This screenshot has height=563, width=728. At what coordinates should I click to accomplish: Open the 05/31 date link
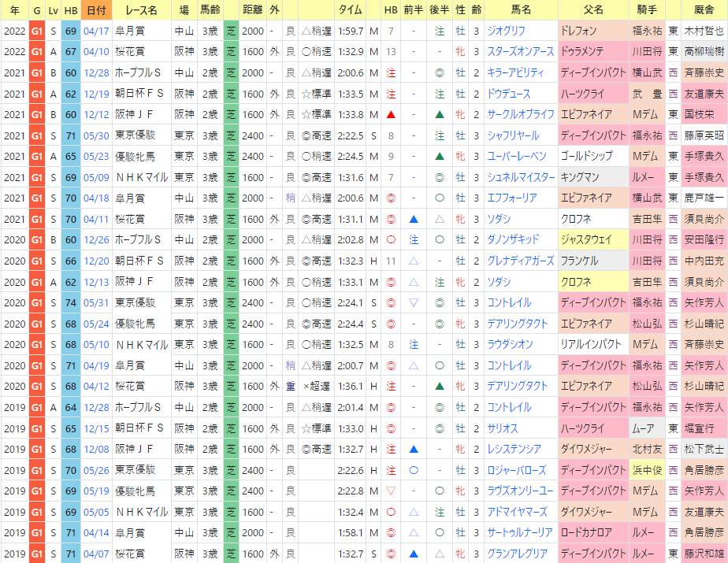pos(96,302)
